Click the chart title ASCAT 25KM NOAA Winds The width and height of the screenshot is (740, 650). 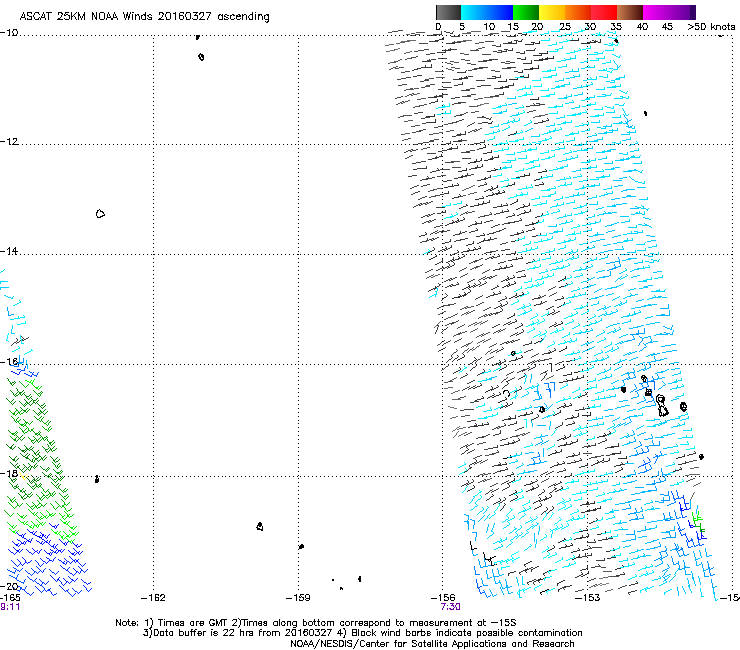coord(144,17)
